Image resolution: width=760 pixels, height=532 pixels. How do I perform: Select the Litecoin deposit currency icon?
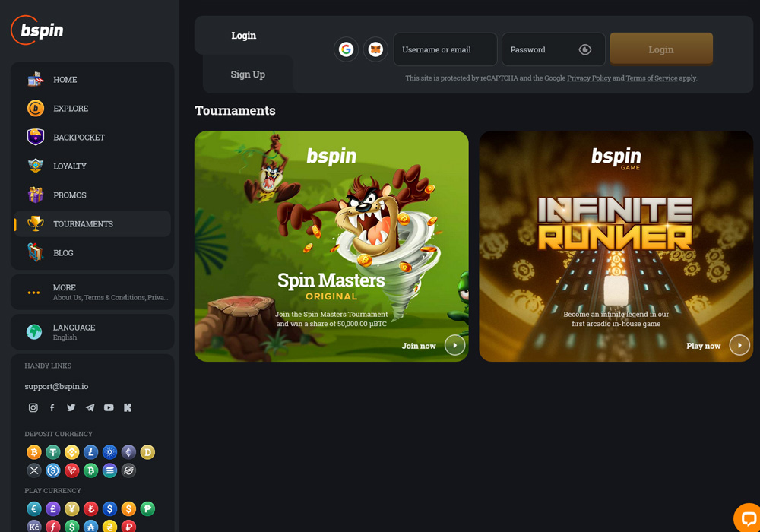[90, 452]
